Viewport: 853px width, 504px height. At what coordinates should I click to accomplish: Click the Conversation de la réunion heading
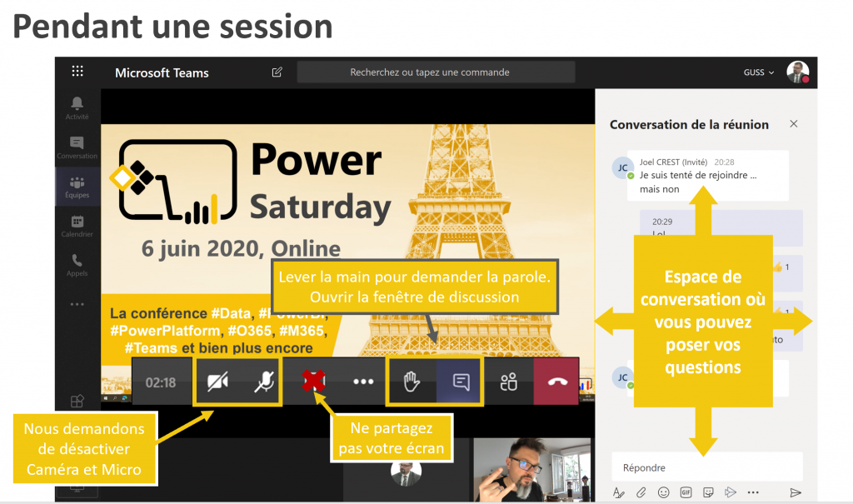(689, 125)
